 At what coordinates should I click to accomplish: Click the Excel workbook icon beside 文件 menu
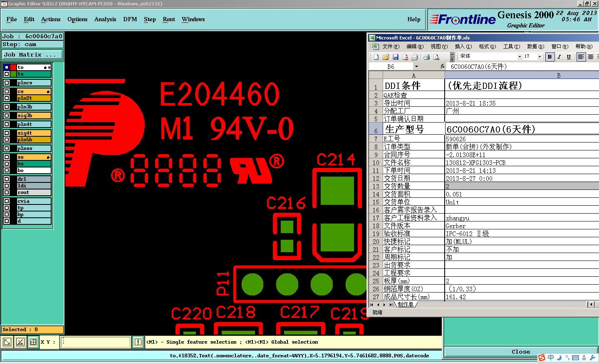click(375, 47)
